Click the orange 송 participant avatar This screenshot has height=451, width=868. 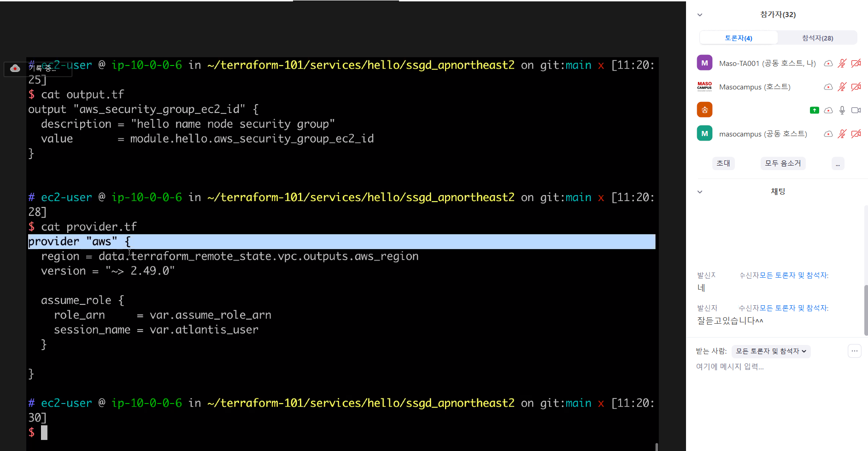(x=704, y=110)
